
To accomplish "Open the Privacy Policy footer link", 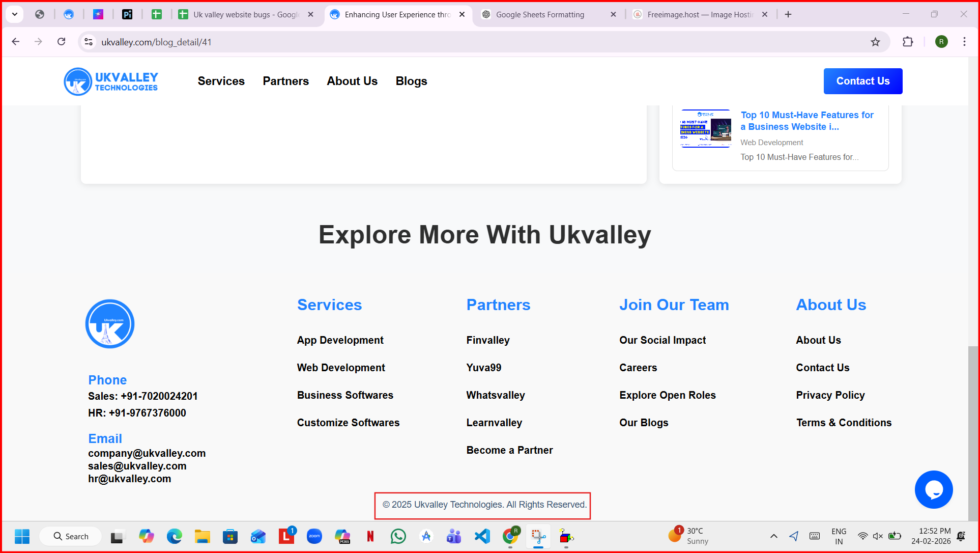I will [830, 395].
